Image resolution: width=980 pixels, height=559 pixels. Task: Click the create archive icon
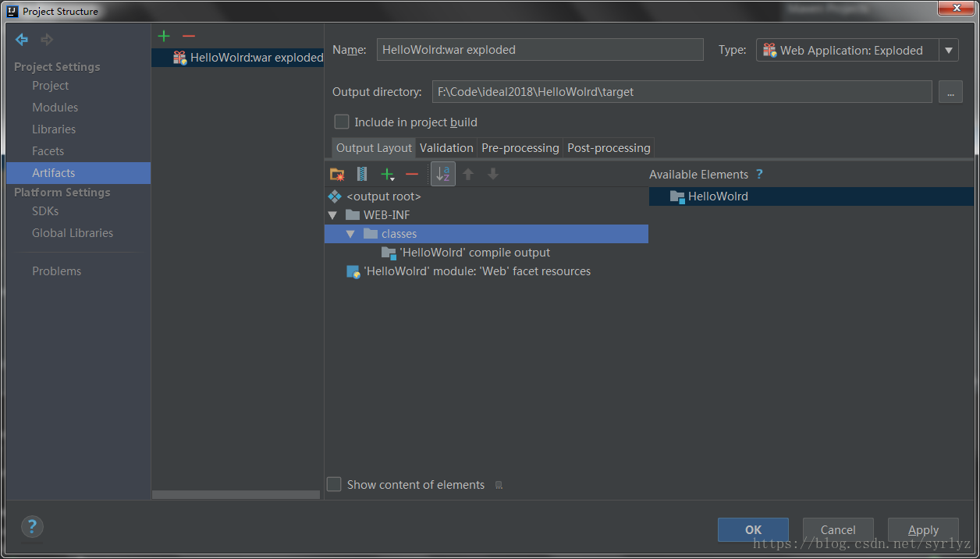pos(362,174)
